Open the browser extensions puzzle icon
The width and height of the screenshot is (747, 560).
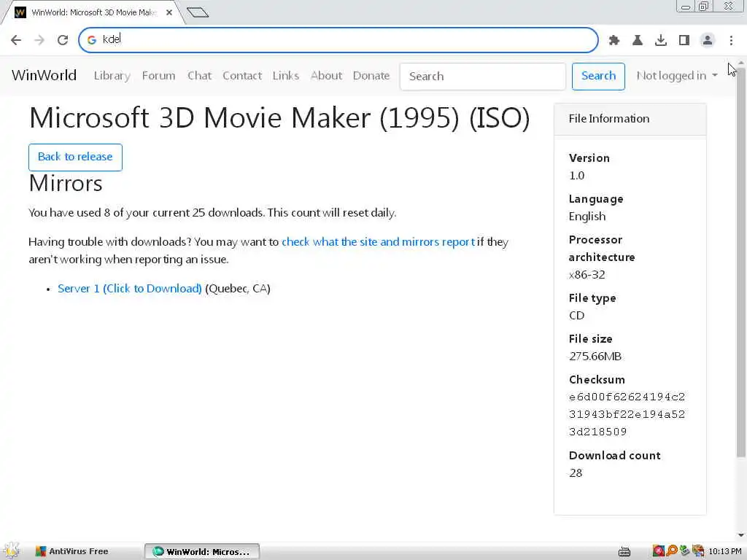click(x=614, y=40)
